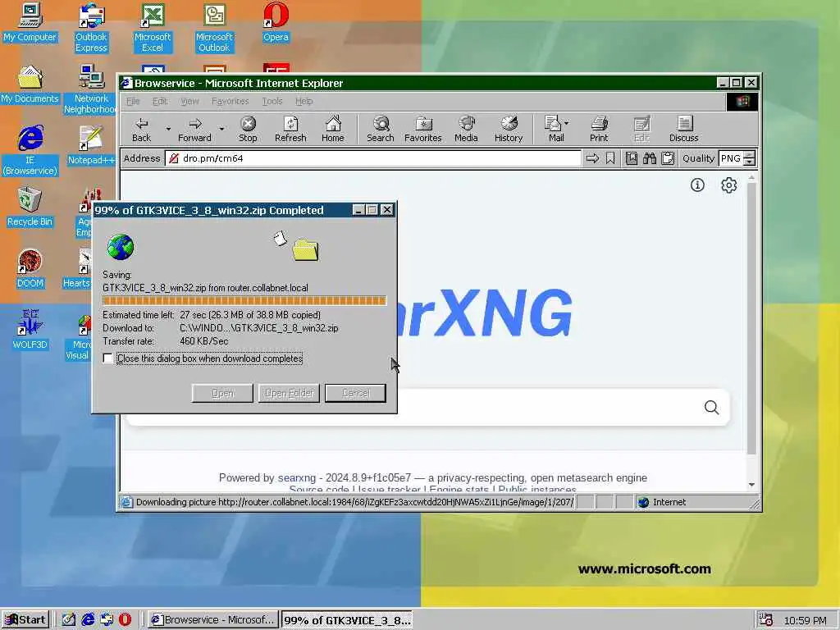The image size is (840, 630).
Task: Open the Discuss toolbar button
Action: click(683, 130)
